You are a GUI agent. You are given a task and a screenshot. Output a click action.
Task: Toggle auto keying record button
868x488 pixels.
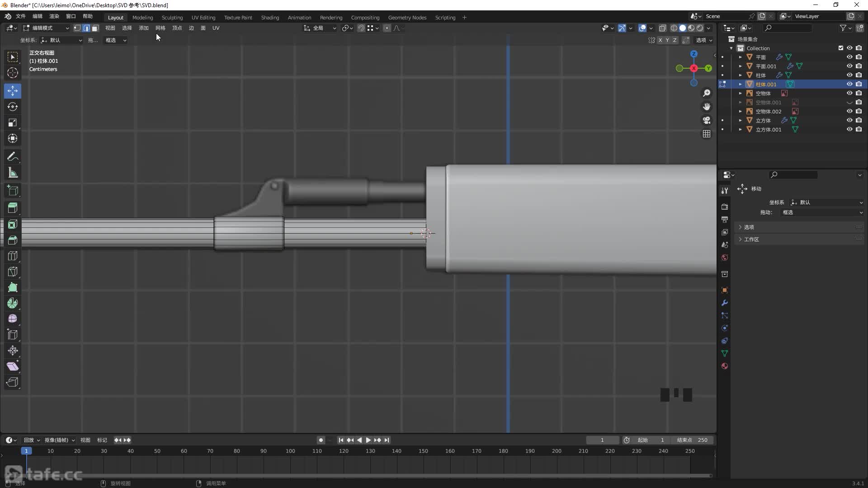click(x=321, y=440)
